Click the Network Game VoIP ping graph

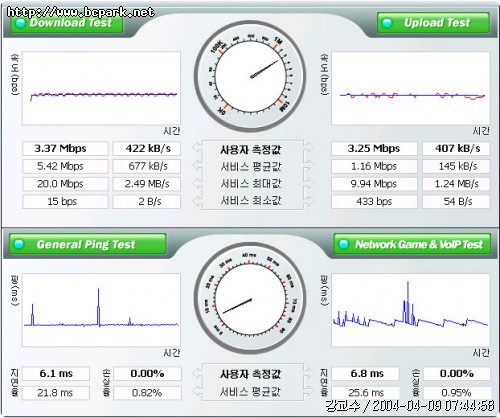click(x=410, y=310)
